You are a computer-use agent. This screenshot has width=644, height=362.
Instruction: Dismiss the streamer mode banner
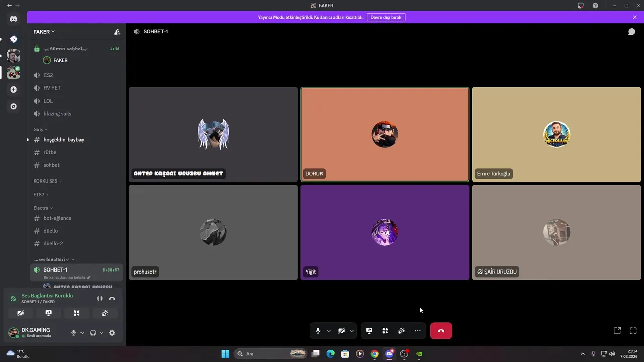(635, 17)
